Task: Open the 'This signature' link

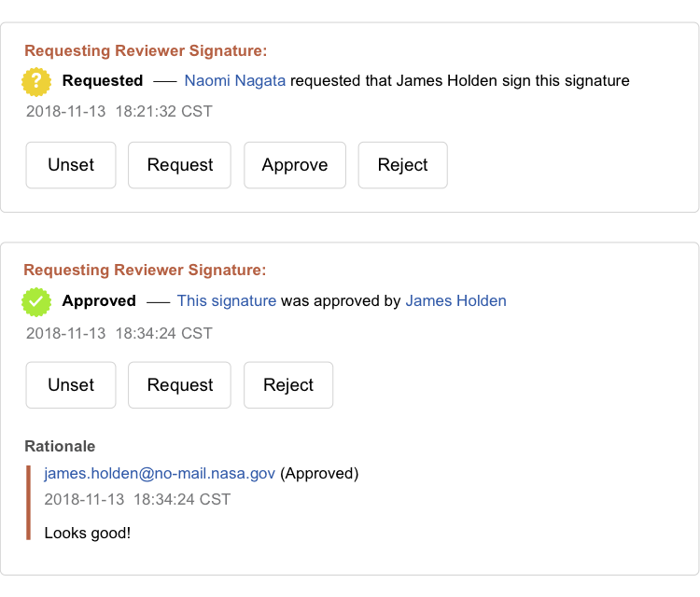Action: (227, 301)
